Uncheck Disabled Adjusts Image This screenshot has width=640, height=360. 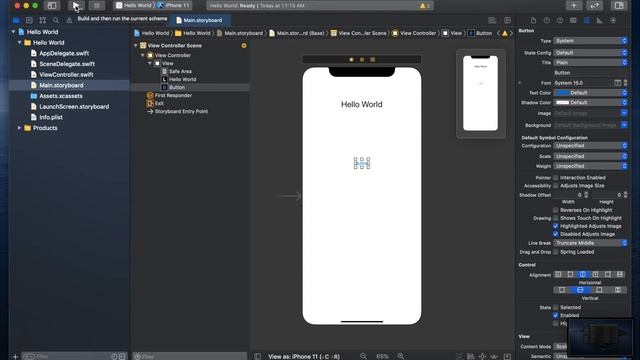(x=556, y=234)
